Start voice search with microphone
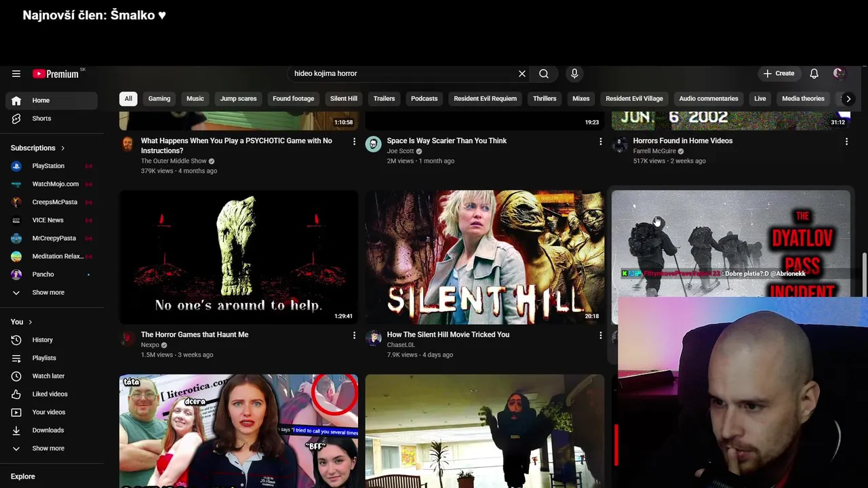 pyautogui.click(x=574, y=74)
